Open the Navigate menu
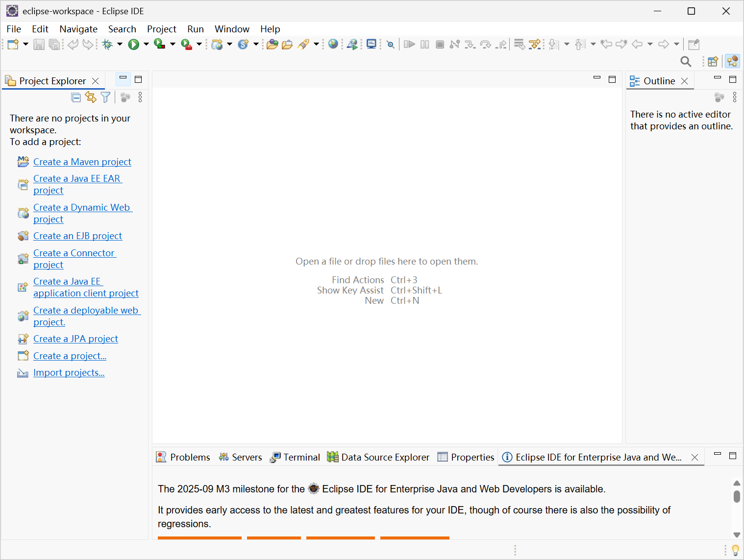Screen dimensions: 744x560 (x=78, y=29)
